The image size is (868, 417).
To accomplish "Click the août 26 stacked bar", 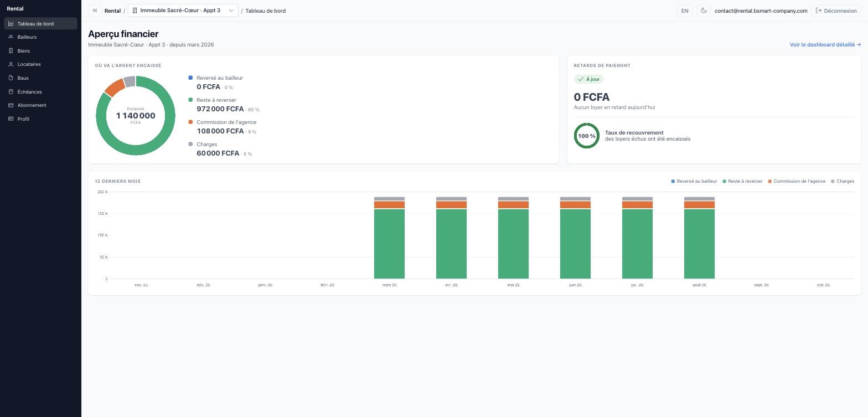I will [x=699, y=238].
